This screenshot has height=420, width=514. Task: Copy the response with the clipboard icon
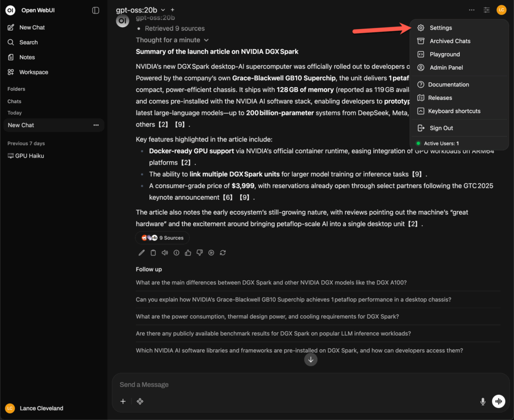tap(153, 253)
